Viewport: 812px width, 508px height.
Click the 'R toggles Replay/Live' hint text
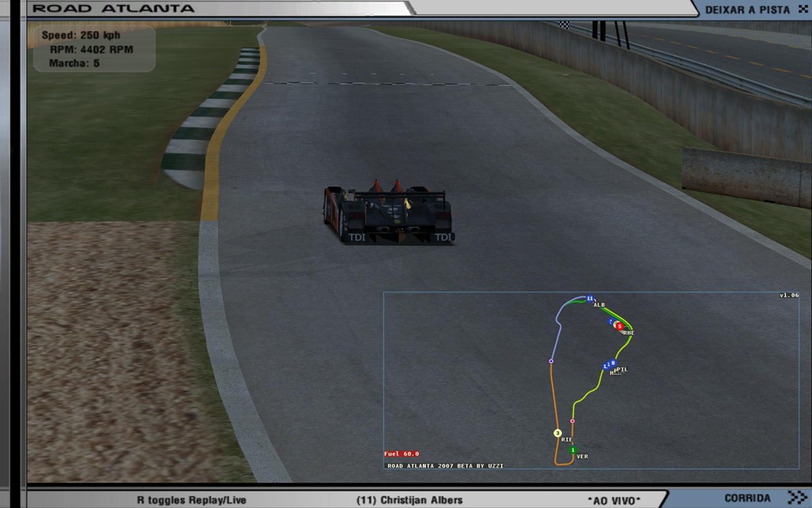[192, 500]
